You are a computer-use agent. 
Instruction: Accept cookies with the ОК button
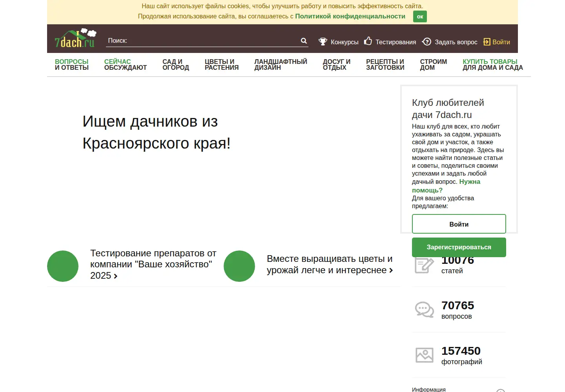[420, 16]
